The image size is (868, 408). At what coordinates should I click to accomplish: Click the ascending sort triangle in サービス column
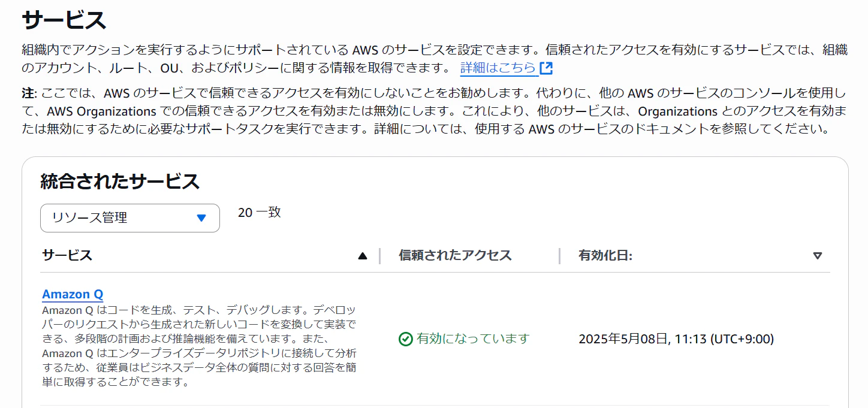click(x=362, y=256)
